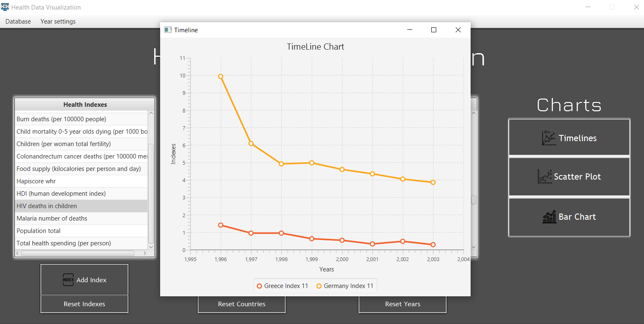644x324 pixels.
Task: Click the down arrow on the index list scrollbar
Action: point(151,247)
